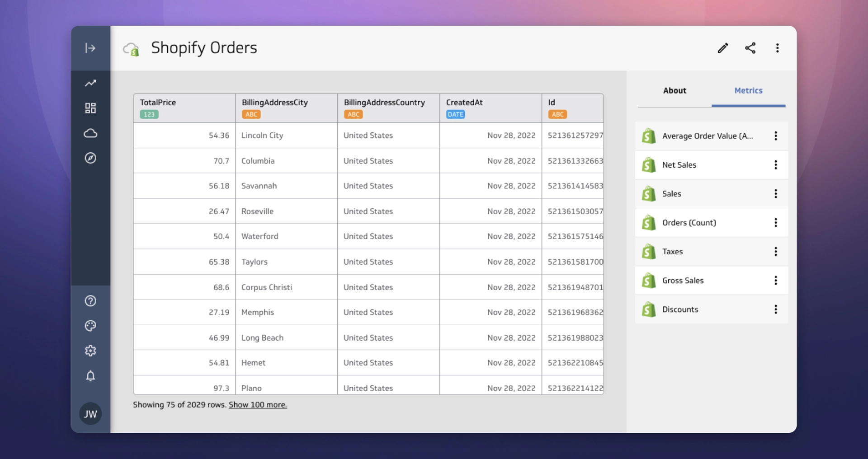868x459 pixels.
Task: Click the pencil edit icon
Action: (723, 48)
